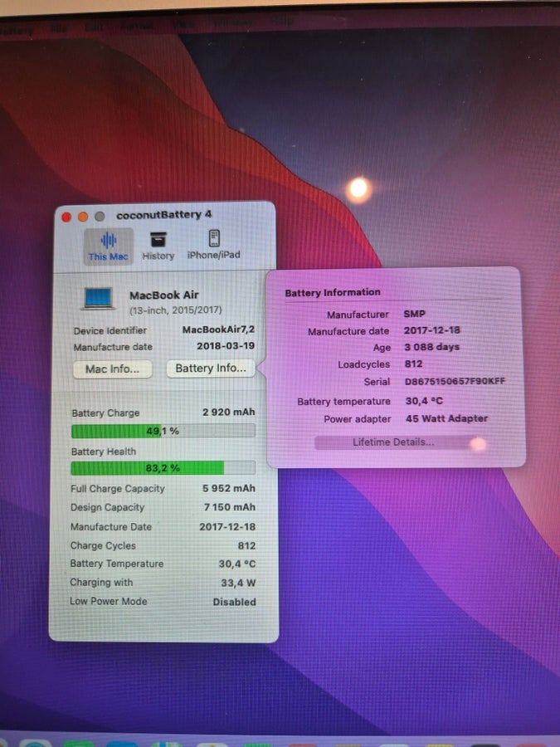Open Lifetime Details... in battery popover
Viewport: 560px width, 747px height.
point(393,442)
